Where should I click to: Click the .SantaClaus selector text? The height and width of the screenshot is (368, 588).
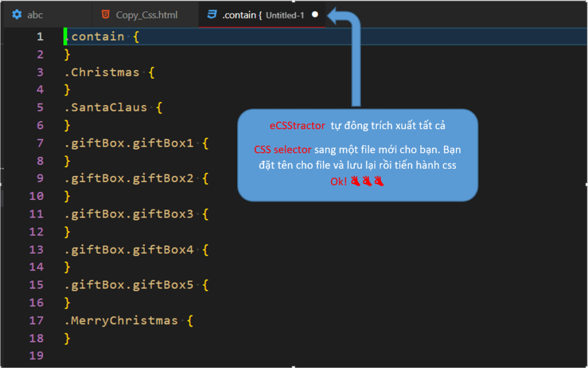pos(106,107)
